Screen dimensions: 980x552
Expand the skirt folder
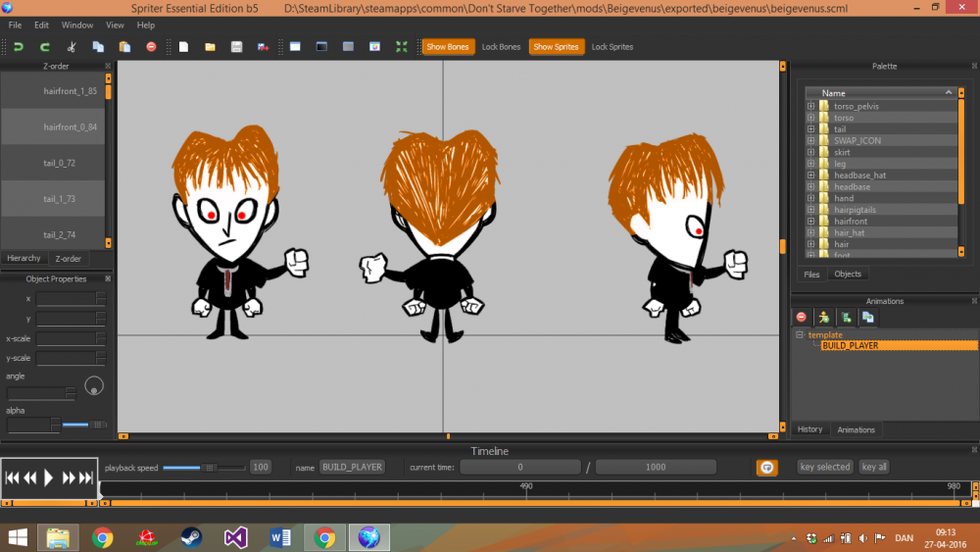(810, 153)
